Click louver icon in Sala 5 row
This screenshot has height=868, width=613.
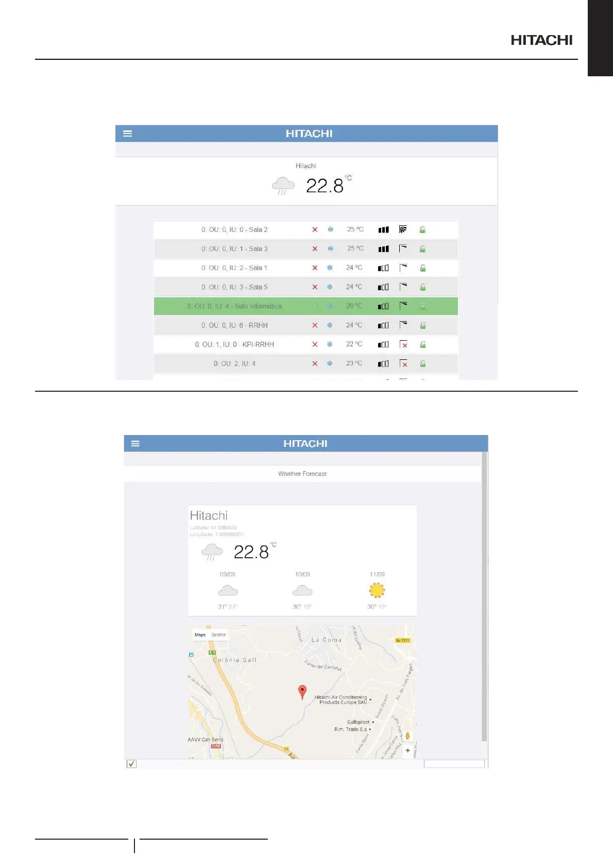[x=403, y=287]
